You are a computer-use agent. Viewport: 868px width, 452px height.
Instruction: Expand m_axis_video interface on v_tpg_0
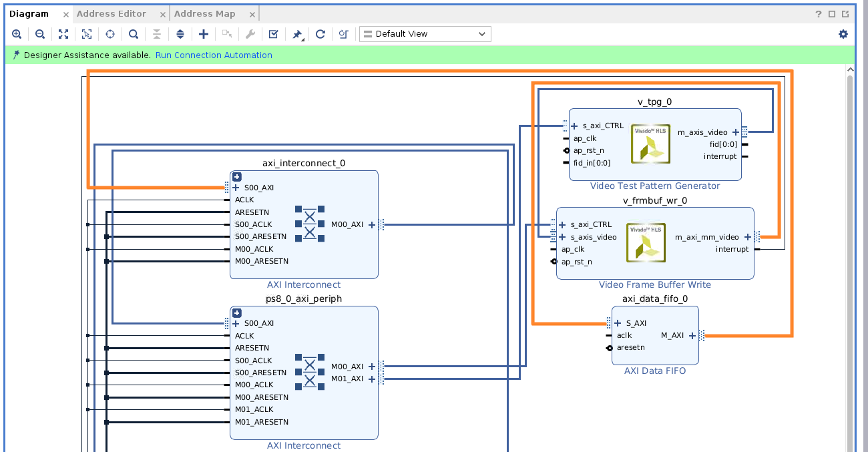point(736,132)
